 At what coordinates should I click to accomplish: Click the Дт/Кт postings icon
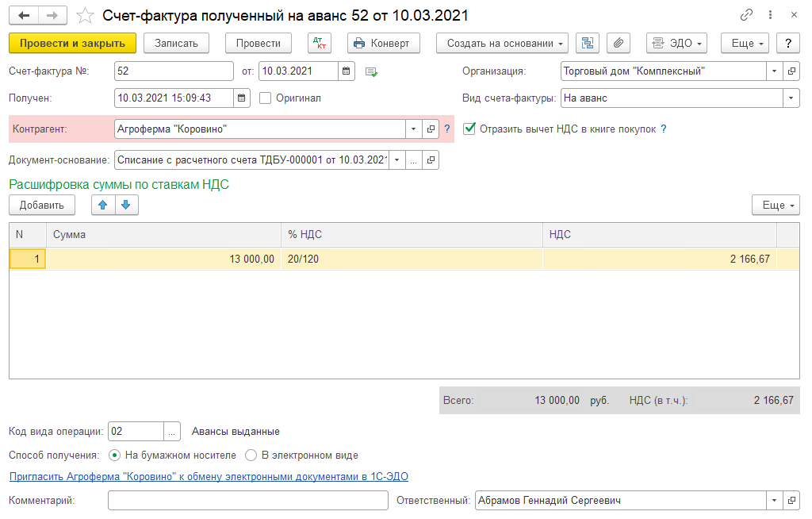320,43
